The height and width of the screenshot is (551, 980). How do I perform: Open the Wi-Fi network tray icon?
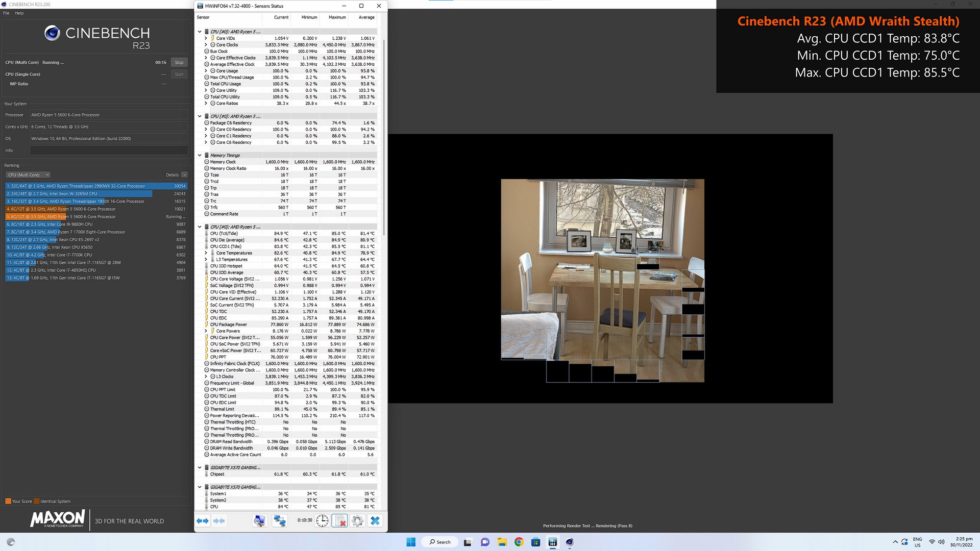pyautogui.click(x=932, y=542)
